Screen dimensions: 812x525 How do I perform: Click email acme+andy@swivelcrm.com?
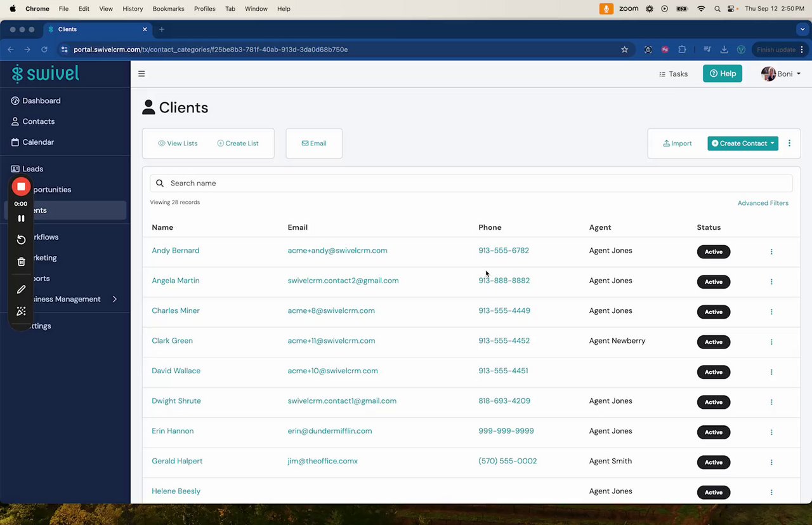(x=337, y=251)
